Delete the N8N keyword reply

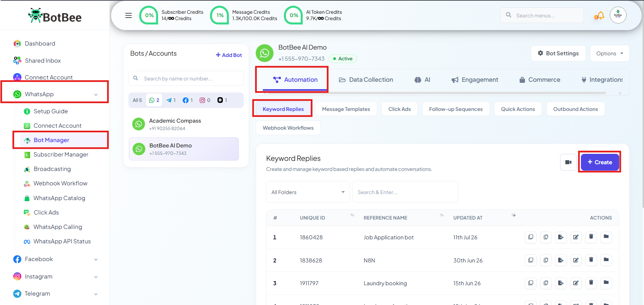point(591,260)
